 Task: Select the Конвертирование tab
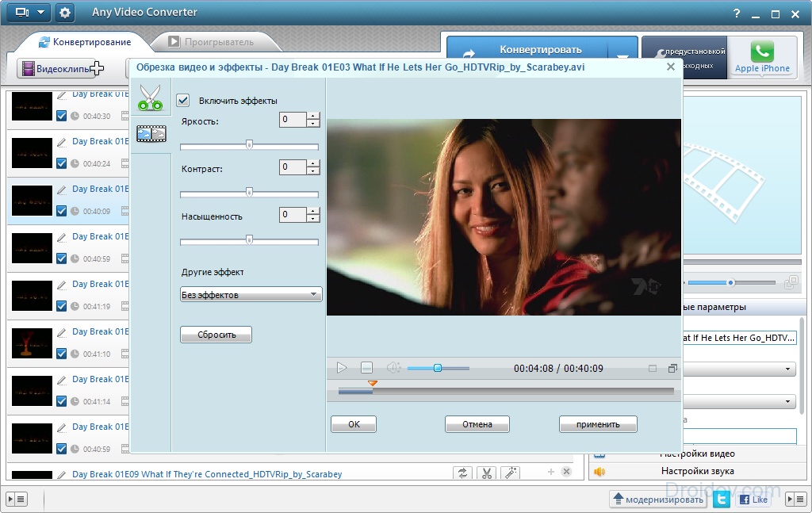pos(85,42)
